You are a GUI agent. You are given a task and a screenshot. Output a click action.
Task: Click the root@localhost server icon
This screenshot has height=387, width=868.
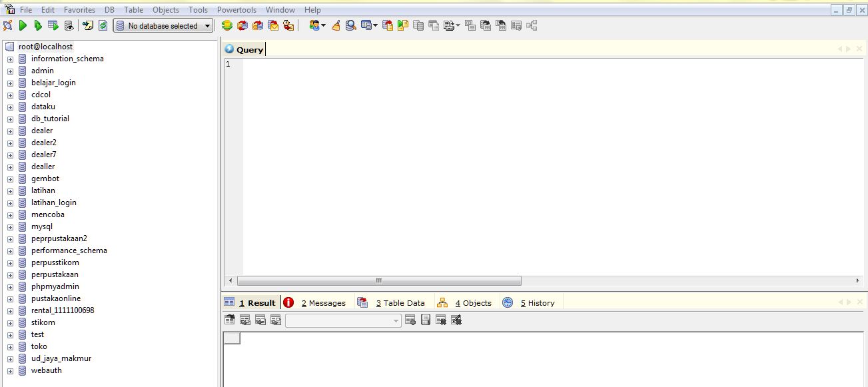[x=9, y=47]
